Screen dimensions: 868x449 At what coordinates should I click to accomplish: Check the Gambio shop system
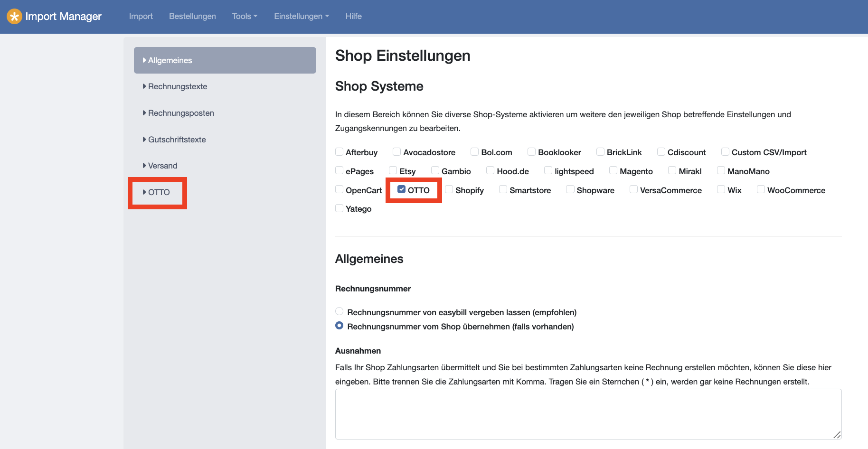pyautogui.click(x=435, y=170)
